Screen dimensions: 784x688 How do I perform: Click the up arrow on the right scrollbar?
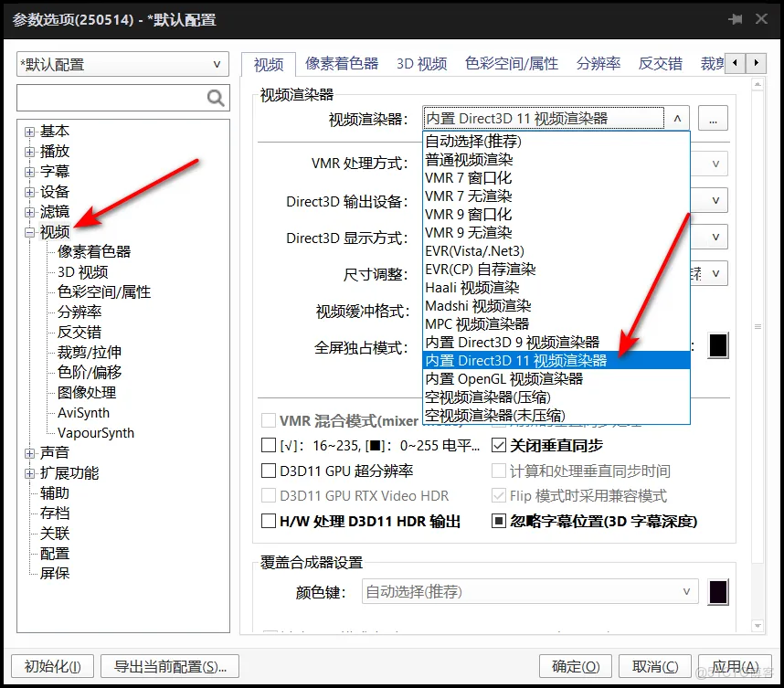(757, 84)
